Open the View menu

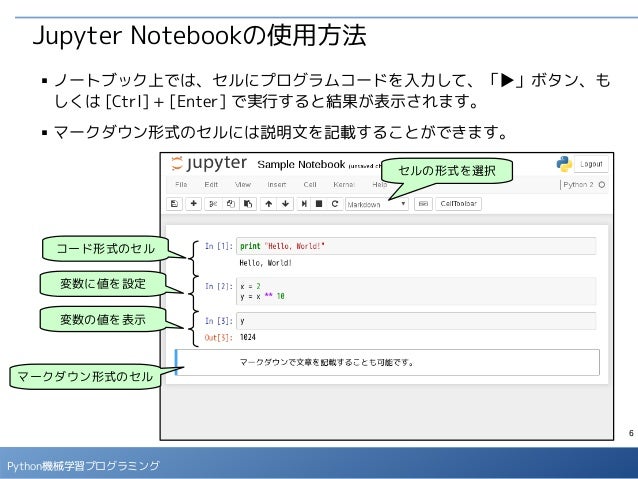[x=243, y=185]
